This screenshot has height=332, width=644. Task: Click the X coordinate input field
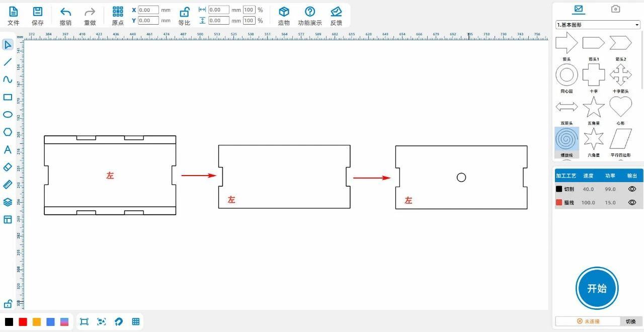point(148,10)
